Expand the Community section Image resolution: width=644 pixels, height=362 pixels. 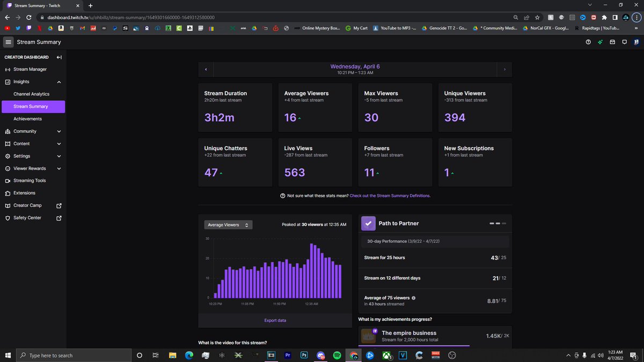tap(59, 131)
